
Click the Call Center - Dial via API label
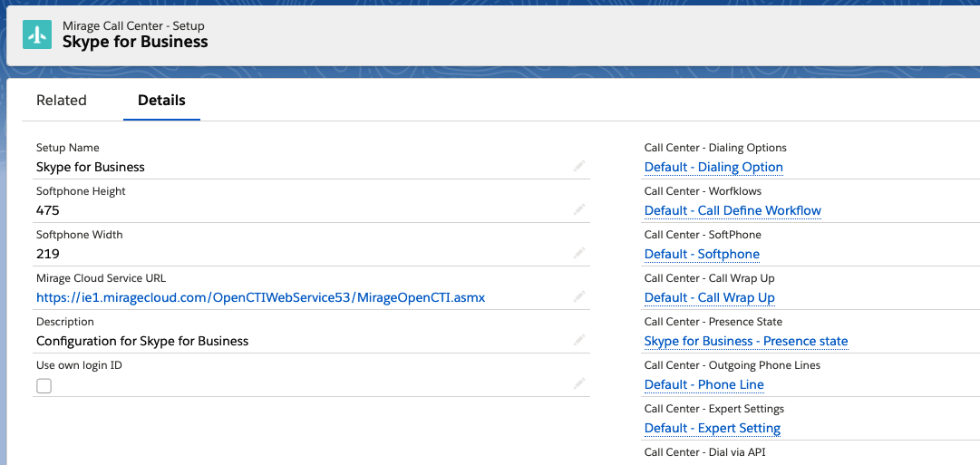[x=705, y=452]
